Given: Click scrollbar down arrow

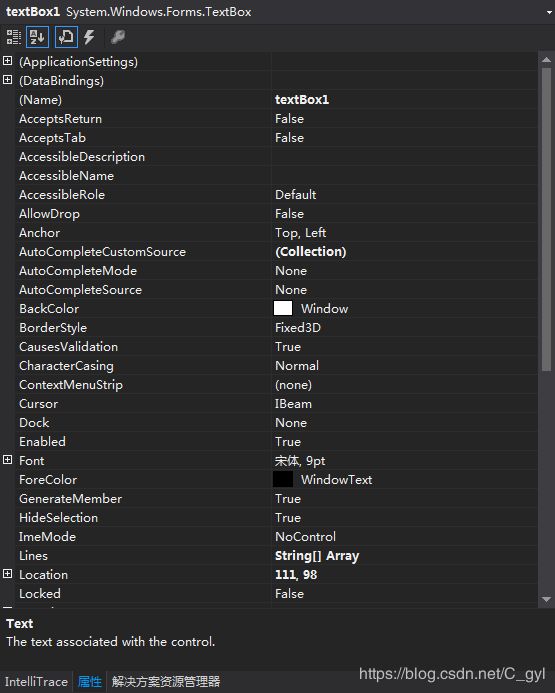Looking at the screenshot, I should (546, 600).
